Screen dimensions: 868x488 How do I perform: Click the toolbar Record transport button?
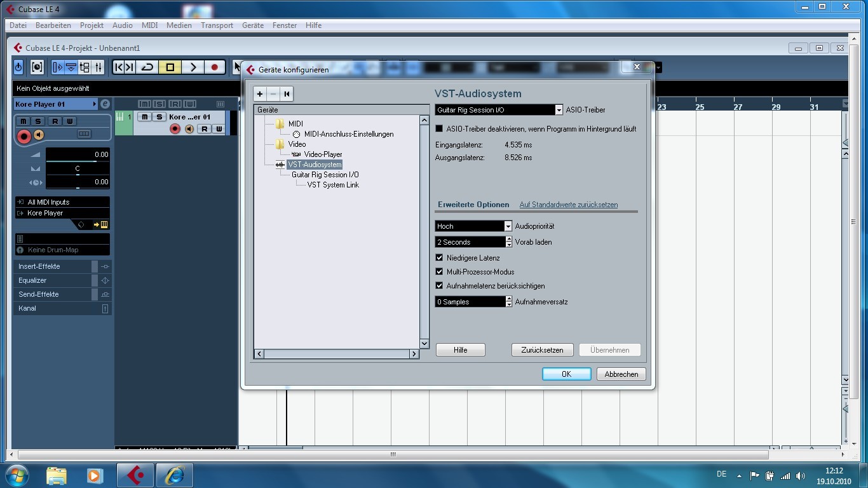pyautogui.click(x=215, y=67)
